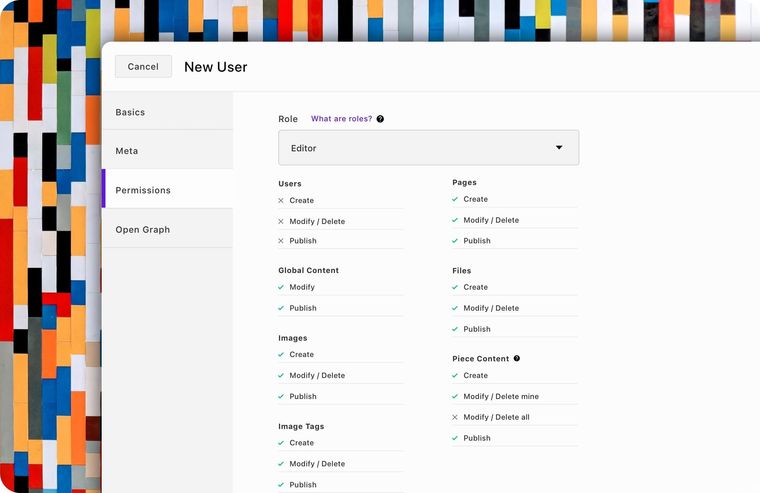Click the checkmark for Files Modify / Delete
The width and height of the screenshot is (760, 493).
point(455,308)
